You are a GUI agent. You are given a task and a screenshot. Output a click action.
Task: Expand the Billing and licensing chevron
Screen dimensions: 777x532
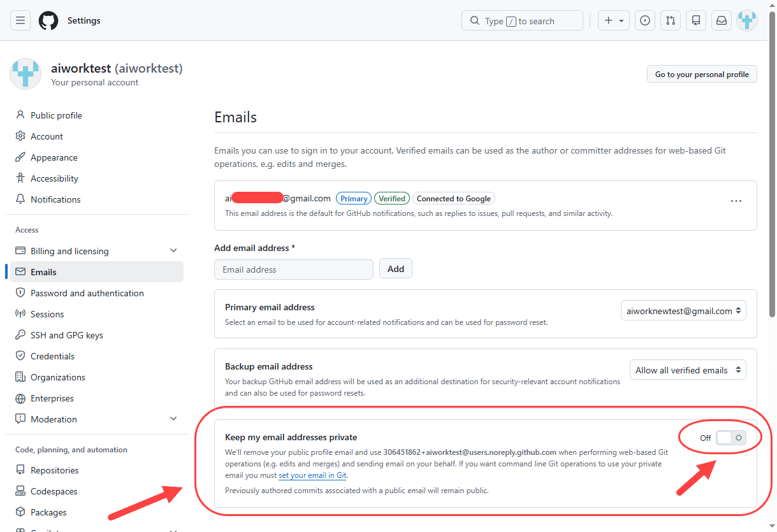[x=173, y=251]
